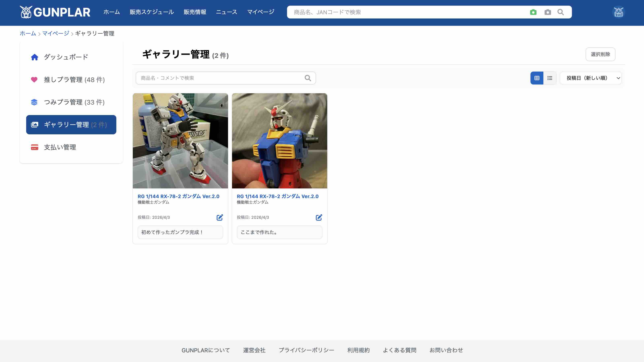The height and width of the screenshot is (362, 644).
Task: Open 推しプラ管理 (48 件) in sidebar
Action: tap(71, 80)
